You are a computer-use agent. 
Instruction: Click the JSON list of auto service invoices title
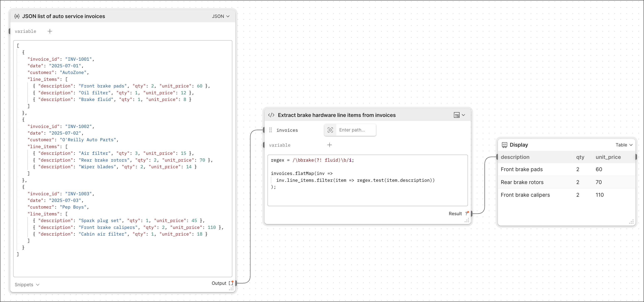coord(64,16)
